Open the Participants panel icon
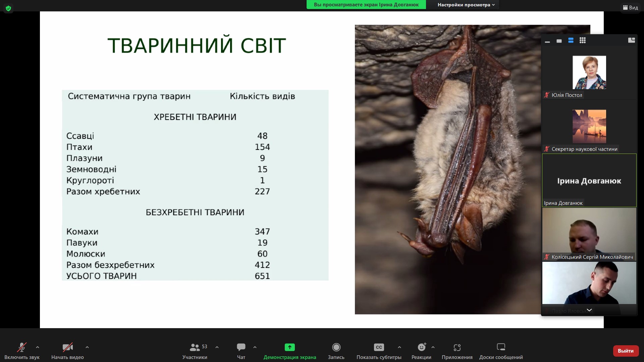The image size is (644, 362). [x=195, y=347]
